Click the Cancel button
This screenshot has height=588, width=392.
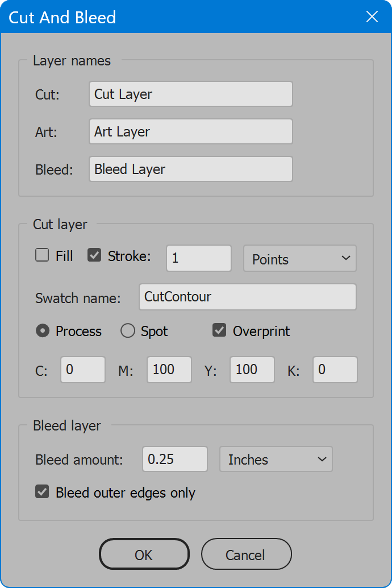point(246,554)
